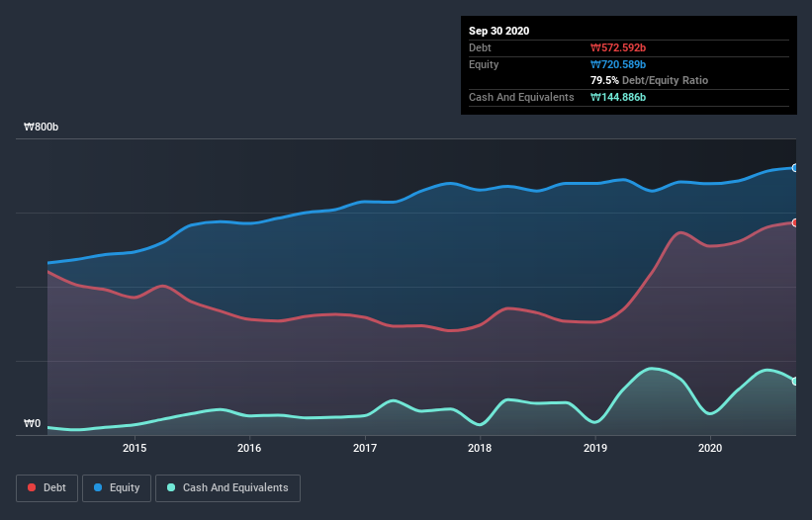
Task: Click the ₩572.592b debt value
Action: click(618, 47)
